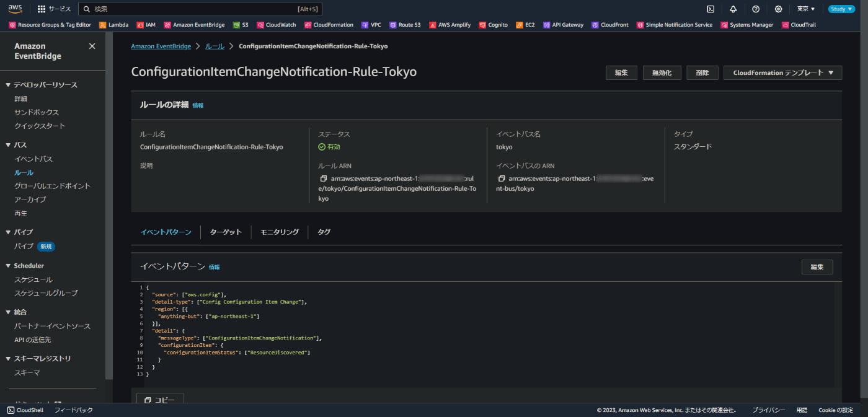Open the EC2 bookmark
Viewport: 868px width, 417px height.
point(525,25)
